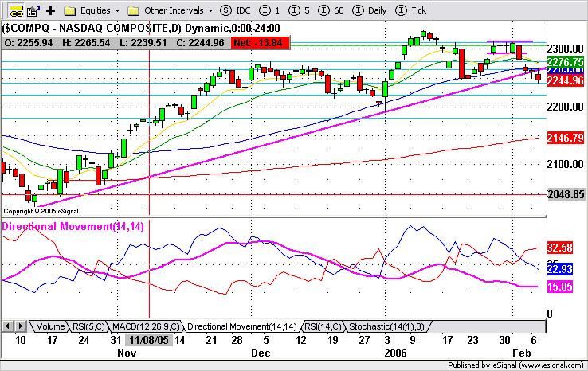Switch to 1-minute interval
This screenshot has width=588, height=371.
coord(269,10)
